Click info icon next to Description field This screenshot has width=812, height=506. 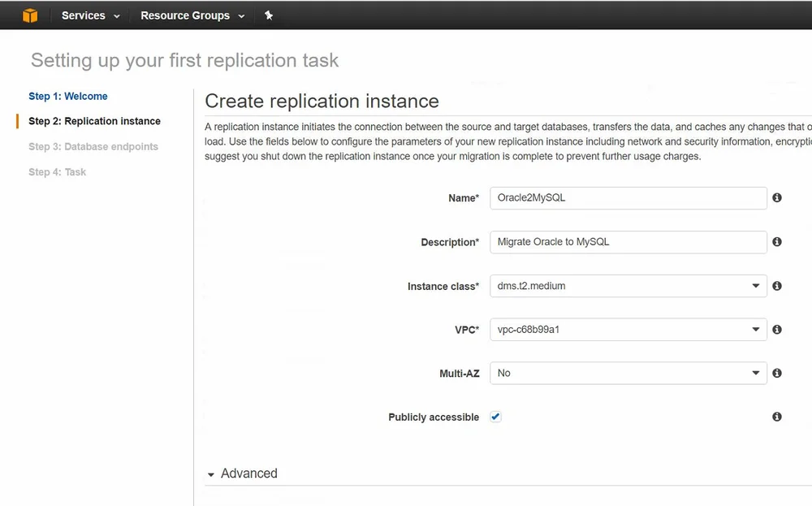click(777, 241)
